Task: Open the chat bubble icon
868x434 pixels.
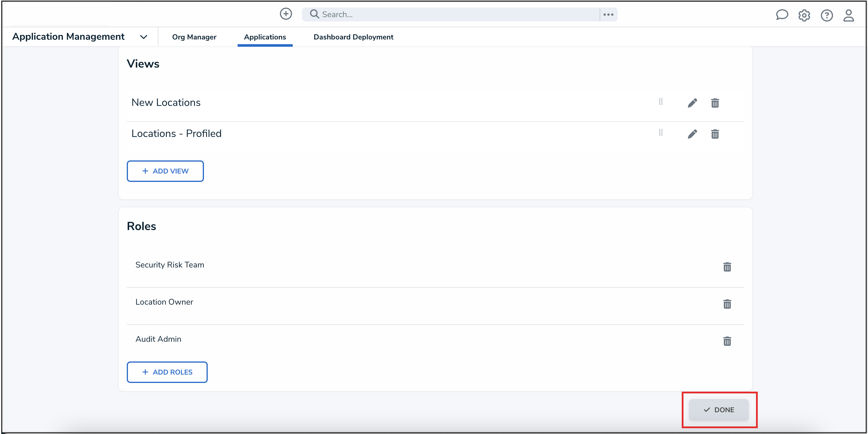Action: [x=781, y=15]
